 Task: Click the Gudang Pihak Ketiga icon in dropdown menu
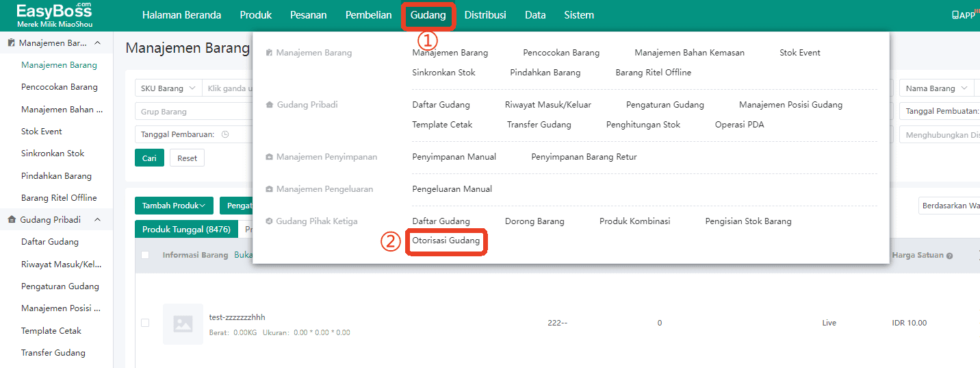[269, 221]
